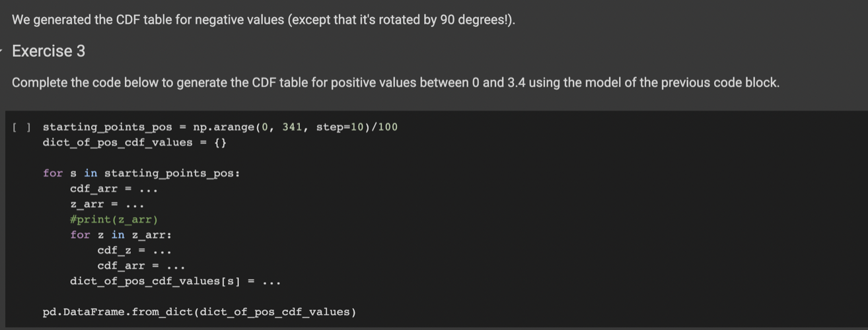Select the Exercise 3 heading
Screen dimensions: 868x330
point(48,51)
